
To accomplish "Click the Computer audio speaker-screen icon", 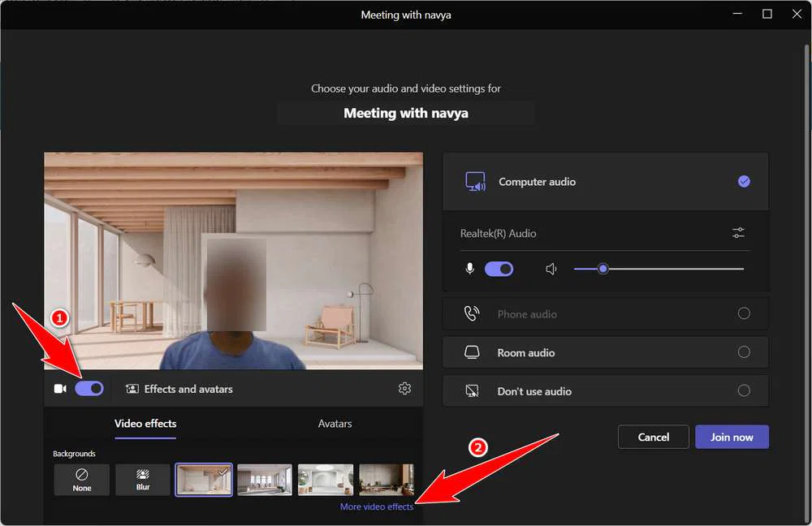I will click(x=475, y=181).
